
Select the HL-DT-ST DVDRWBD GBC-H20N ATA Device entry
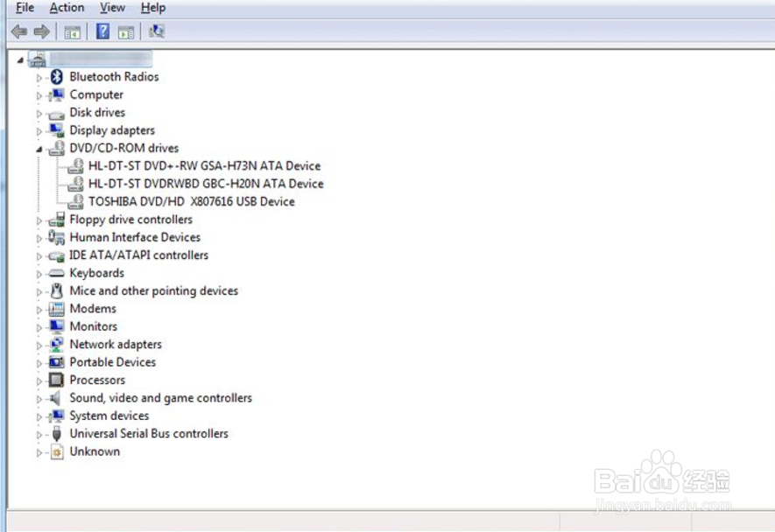(x=206, y=184)
